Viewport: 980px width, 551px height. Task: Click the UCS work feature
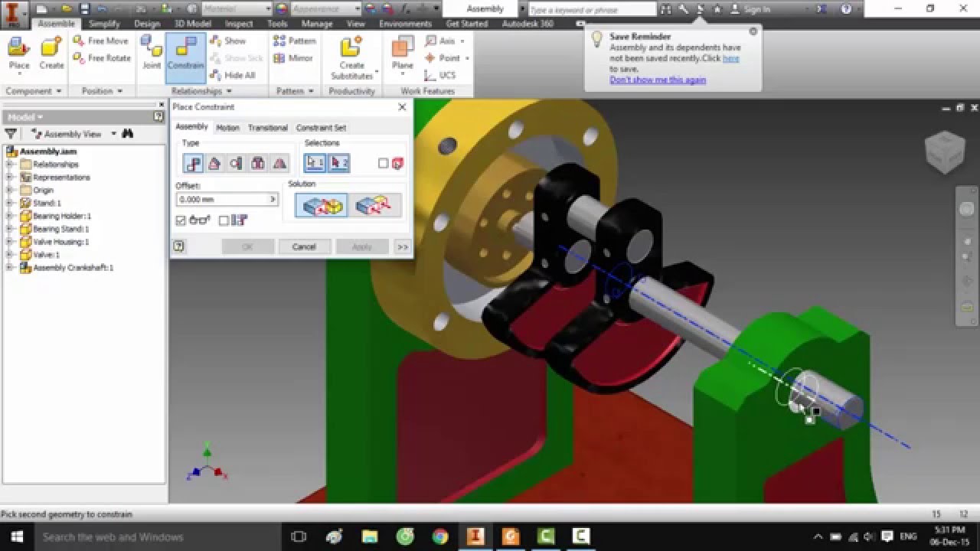pyautogui.click(x=440, y=75)
